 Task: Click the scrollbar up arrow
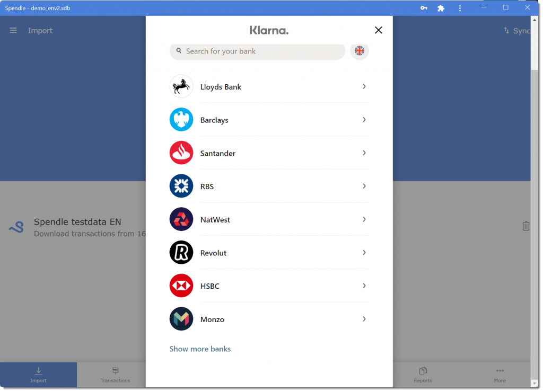coord(535,20)
